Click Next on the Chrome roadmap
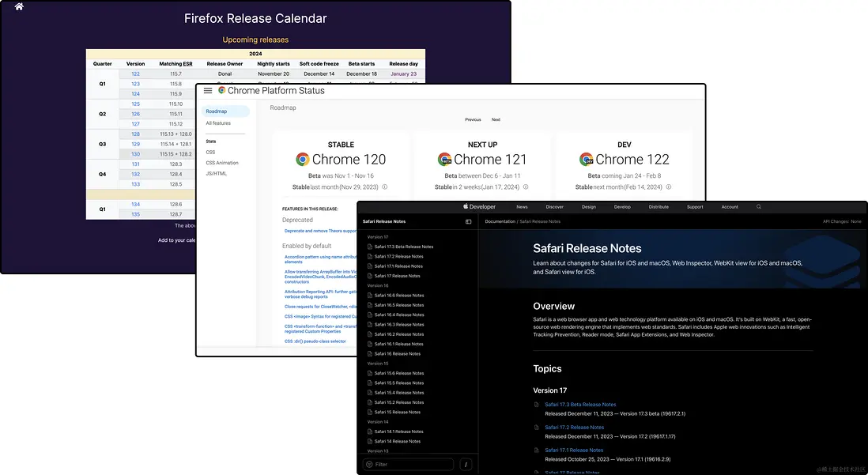868x475 pixels. pos(496,119)
